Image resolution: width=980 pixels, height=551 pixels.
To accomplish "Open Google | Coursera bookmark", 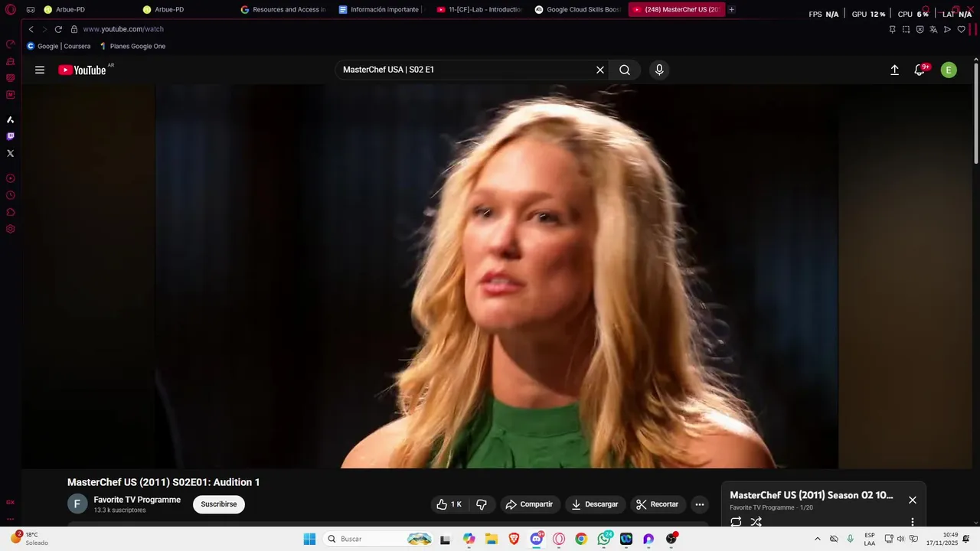I will (x=59, y=46).
